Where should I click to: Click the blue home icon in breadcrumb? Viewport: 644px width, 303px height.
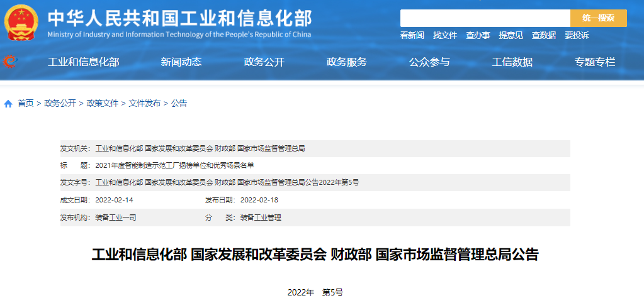(8, 104)
